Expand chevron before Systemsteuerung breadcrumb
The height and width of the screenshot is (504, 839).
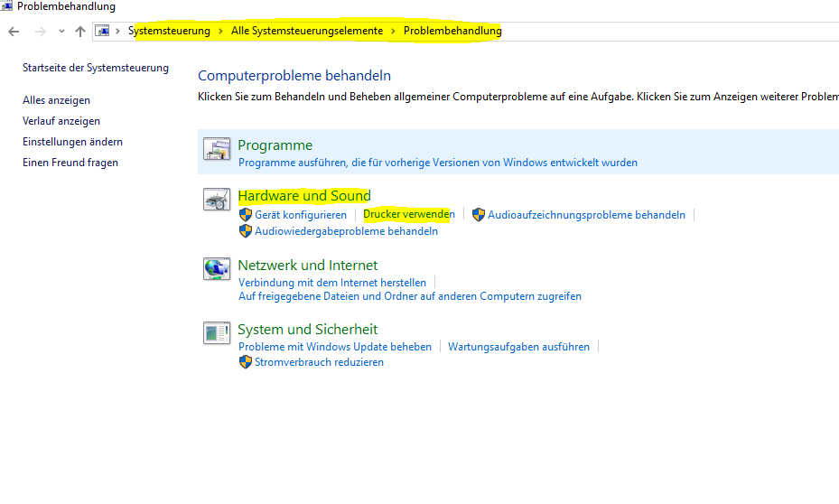(117, 31)
